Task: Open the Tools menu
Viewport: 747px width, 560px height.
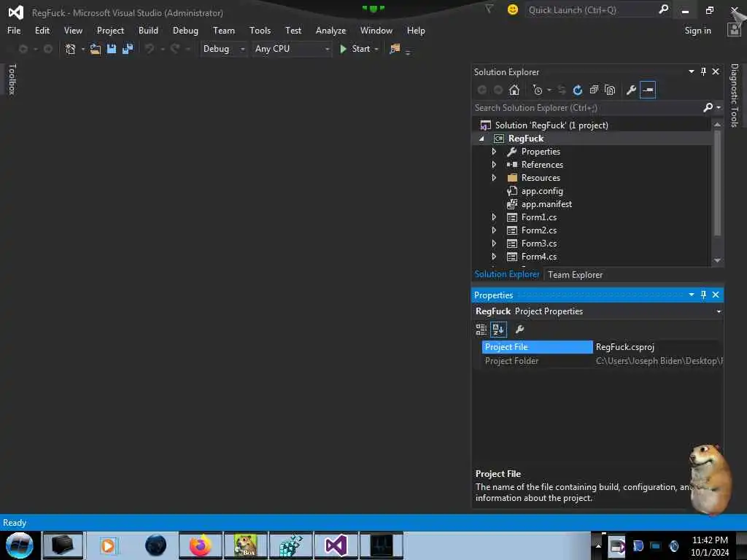Action: pyautogui.click(x=260, y=31)
